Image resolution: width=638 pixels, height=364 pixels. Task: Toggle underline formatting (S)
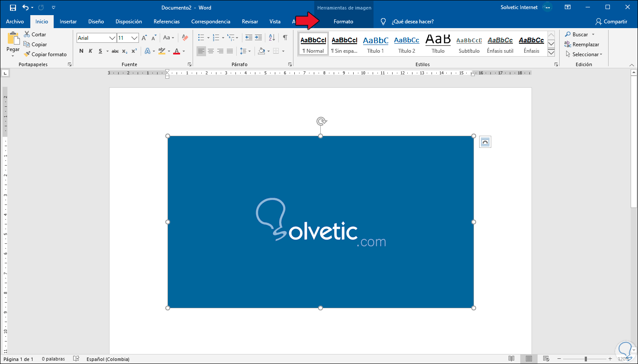100,51
